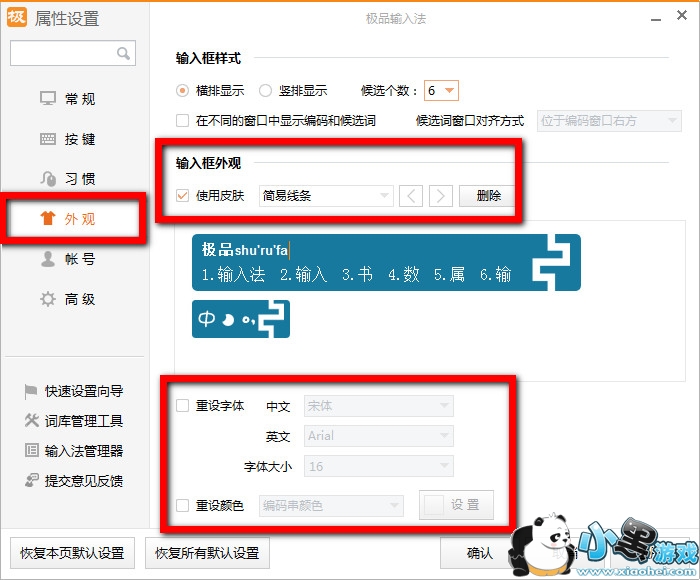Click the search magnifier icon
Image resolution: width=700 pixels, height=580 pixels.
[x=123, y=54]
